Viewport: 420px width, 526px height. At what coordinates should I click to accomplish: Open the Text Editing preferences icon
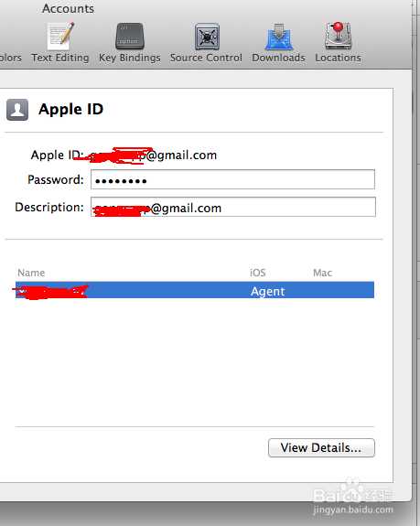60,36
